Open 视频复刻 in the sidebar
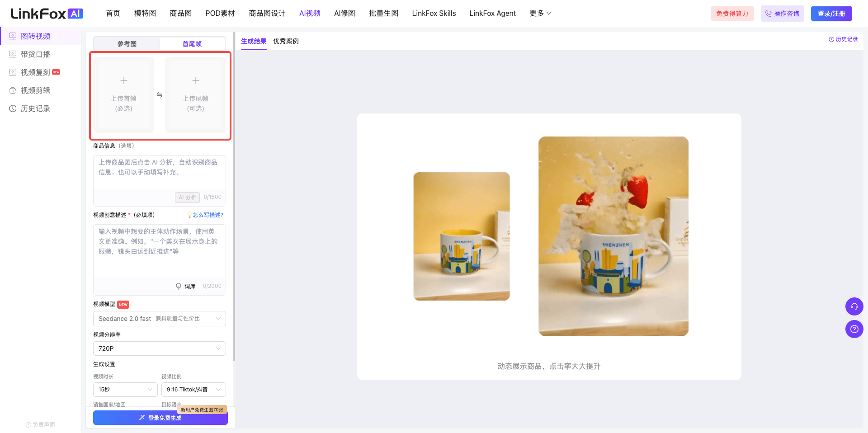 [x=41, y=72]
